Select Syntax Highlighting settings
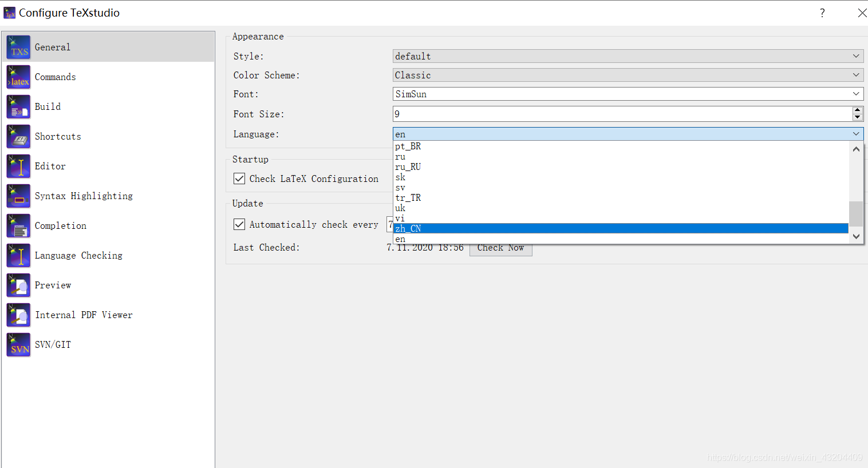 108,196
